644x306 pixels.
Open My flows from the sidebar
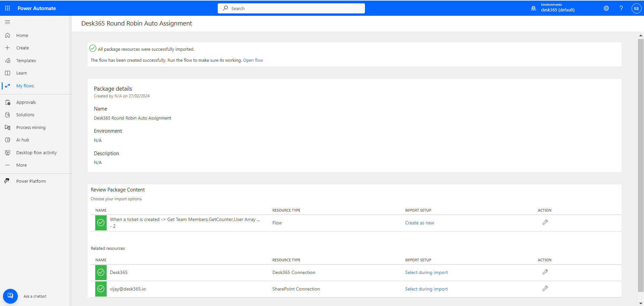pos(25,86)
